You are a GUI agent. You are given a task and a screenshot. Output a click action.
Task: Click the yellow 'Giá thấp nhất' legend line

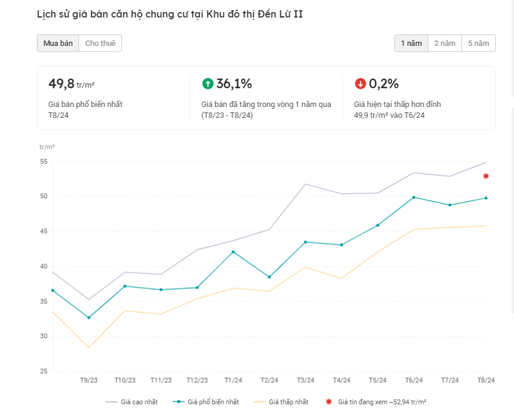[259, 402]
